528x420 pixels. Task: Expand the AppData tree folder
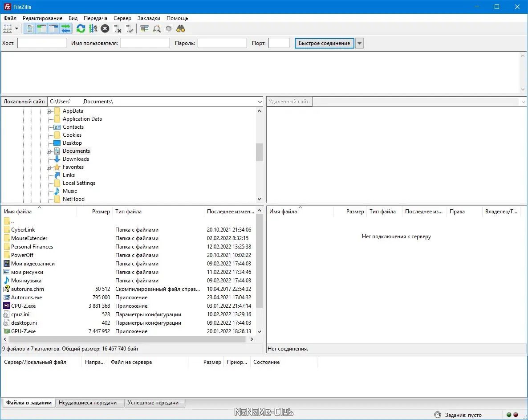49,111
